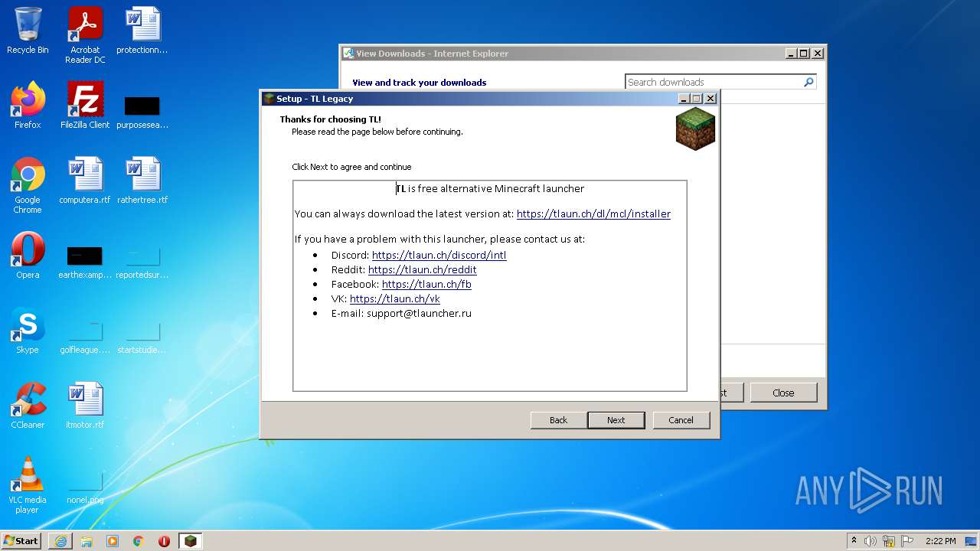
Task: Open the Discord support link
Action: click(x=439, y=256)
